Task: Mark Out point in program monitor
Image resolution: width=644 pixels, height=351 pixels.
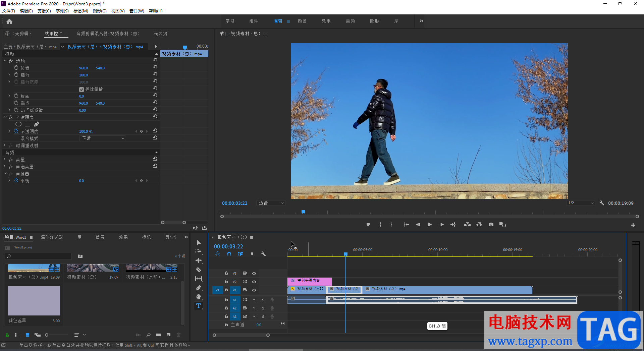Action: (391, 225)
